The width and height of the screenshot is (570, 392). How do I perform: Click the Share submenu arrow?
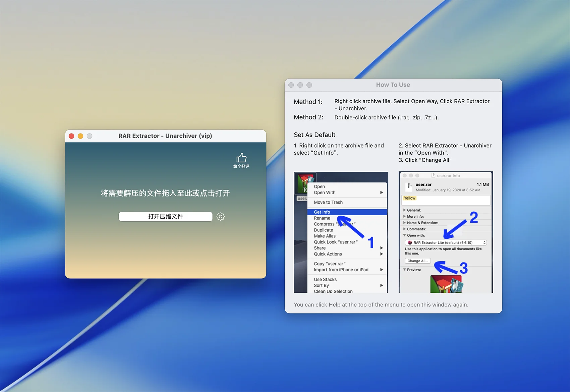[382, 248]
